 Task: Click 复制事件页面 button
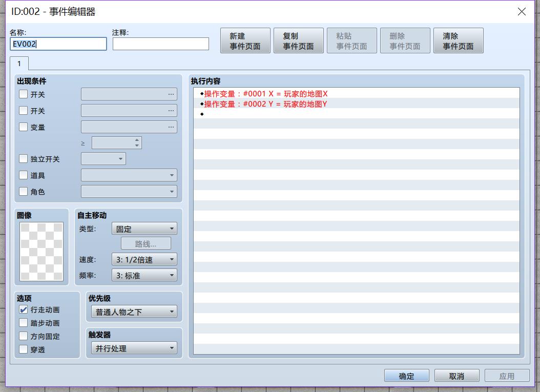tap(299, 40)
